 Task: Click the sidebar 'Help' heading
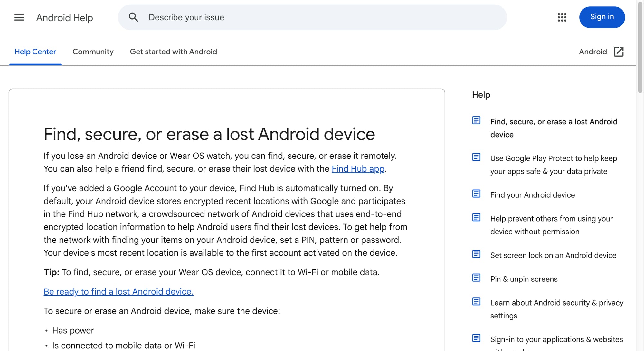coord(481,95)
